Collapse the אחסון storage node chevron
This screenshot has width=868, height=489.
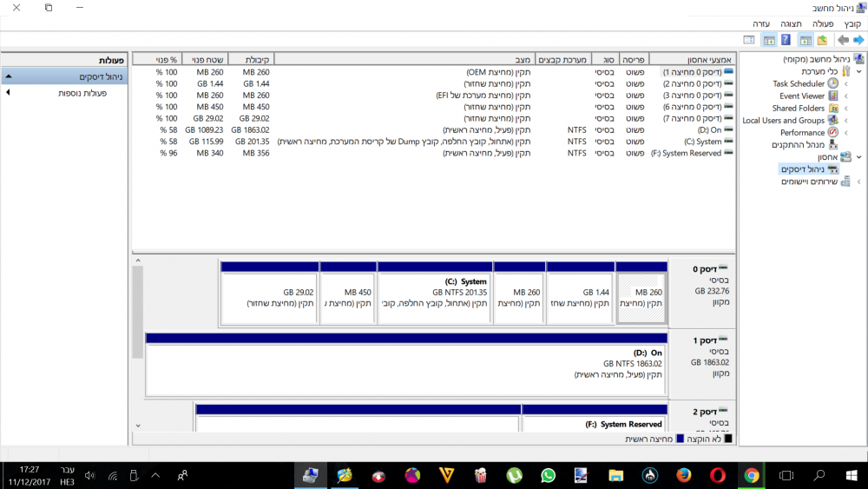859,156
